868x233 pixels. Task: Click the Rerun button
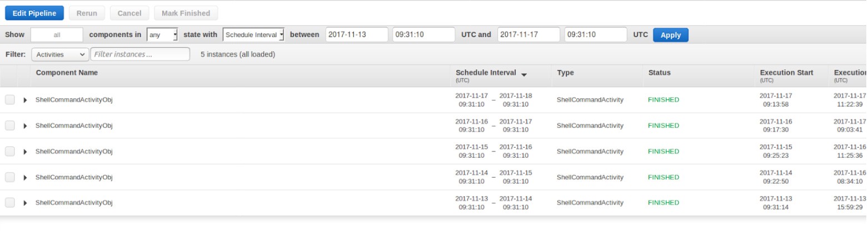click(87, 13)
